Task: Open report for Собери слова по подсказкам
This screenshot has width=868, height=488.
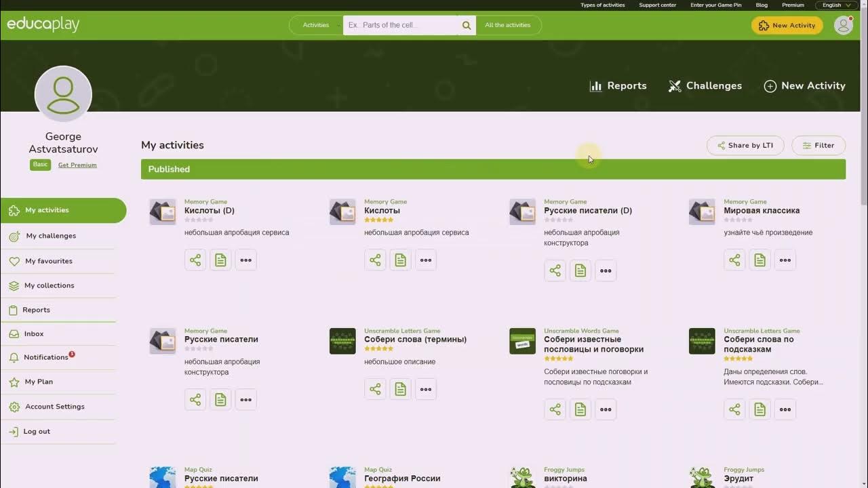Action: point(759,409)
